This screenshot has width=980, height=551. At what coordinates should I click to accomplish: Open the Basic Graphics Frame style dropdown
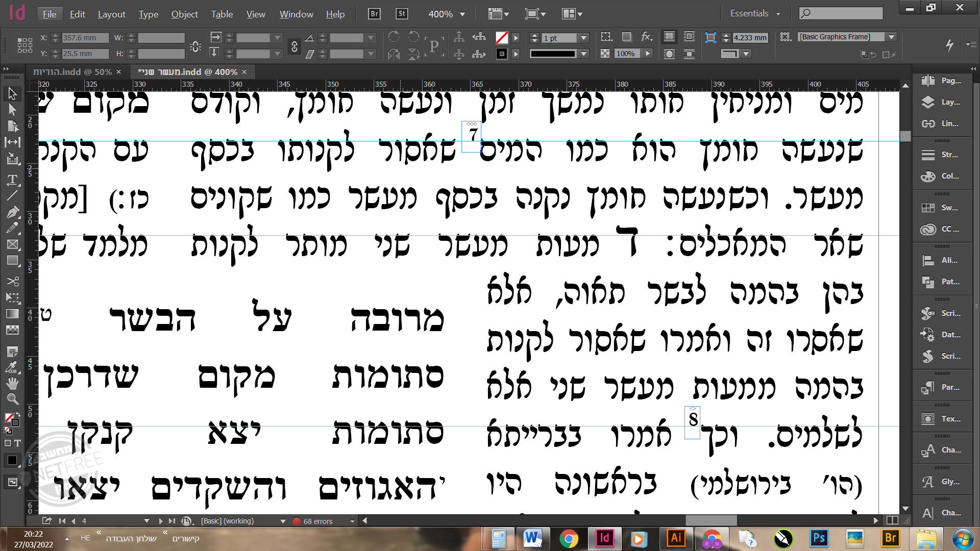click(891, 37)
